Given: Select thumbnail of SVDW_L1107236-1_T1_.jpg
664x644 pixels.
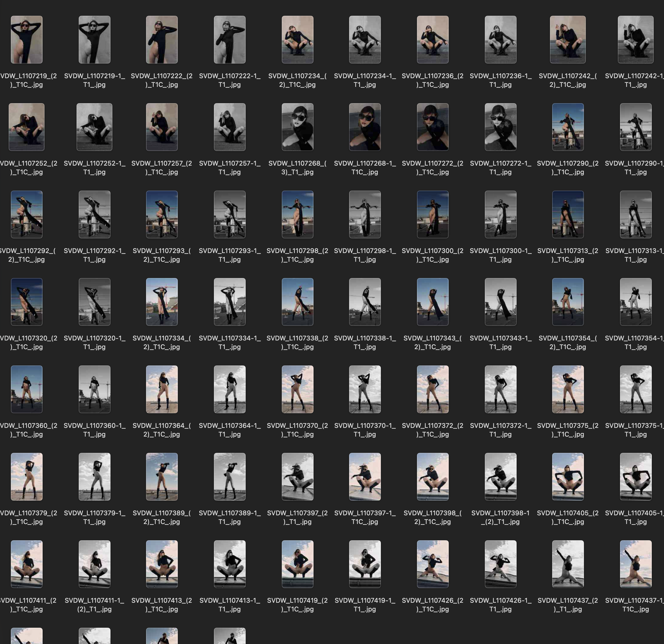Looking at the screenshot, I should (x=501, y=40).
